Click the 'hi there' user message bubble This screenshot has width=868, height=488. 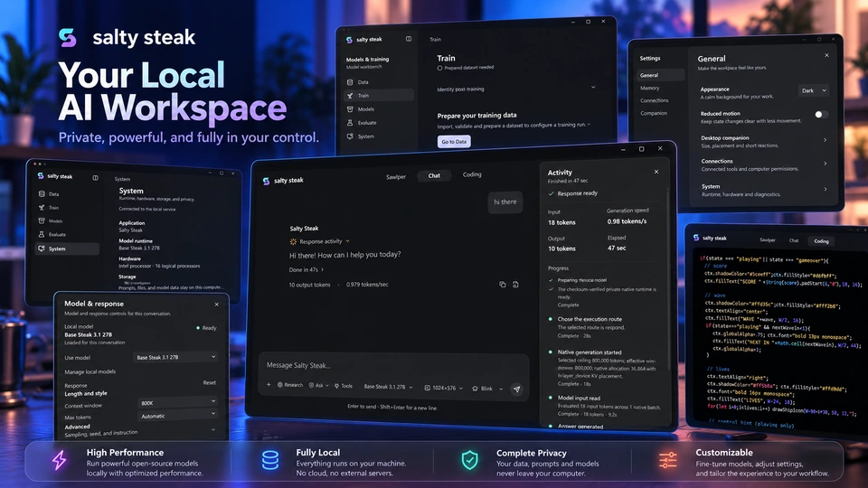pyautogui.click(x=505, y=202)
